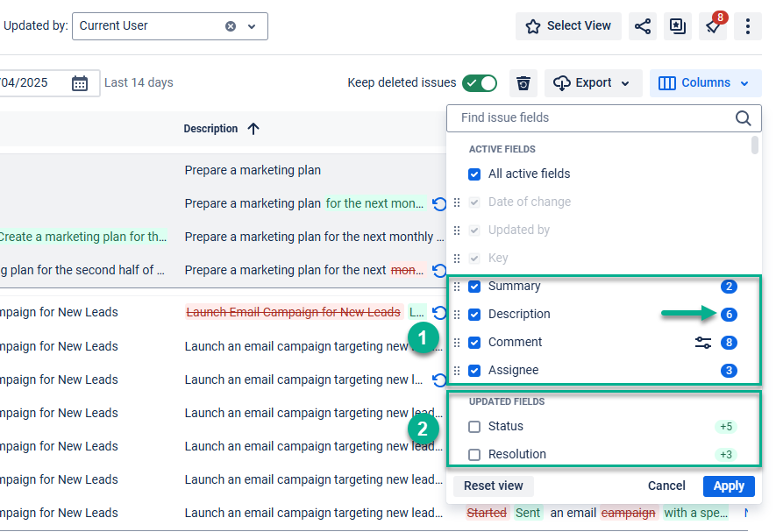Toggle the Keep deleted issues switch
Screen dimensions: 776x532
[480, 83]
